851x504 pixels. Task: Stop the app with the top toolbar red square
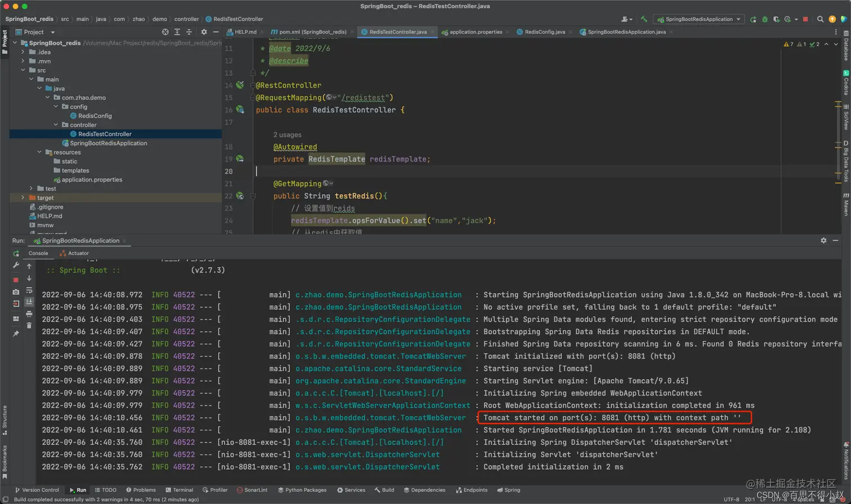[805, 19]
